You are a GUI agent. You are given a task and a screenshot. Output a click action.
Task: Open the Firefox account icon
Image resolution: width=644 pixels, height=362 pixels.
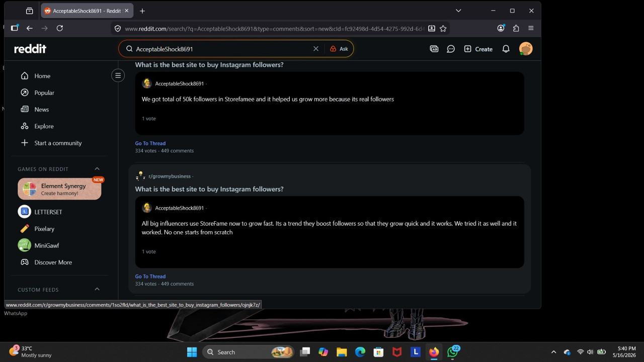click(x=501, y=28)
